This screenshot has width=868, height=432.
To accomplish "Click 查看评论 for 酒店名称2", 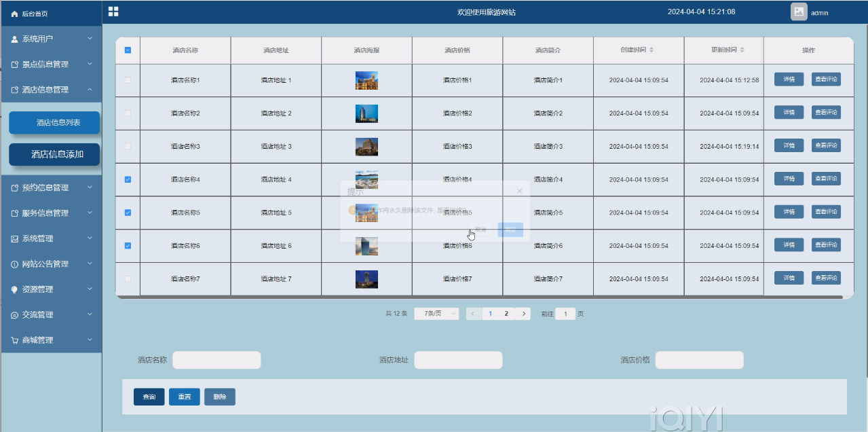I will (826, 112).
